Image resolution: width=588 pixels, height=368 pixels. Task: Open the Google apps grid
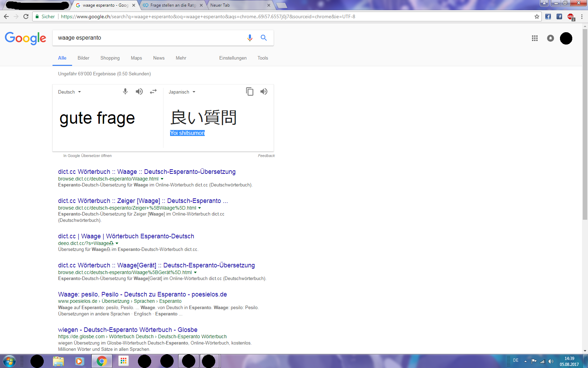534,38
